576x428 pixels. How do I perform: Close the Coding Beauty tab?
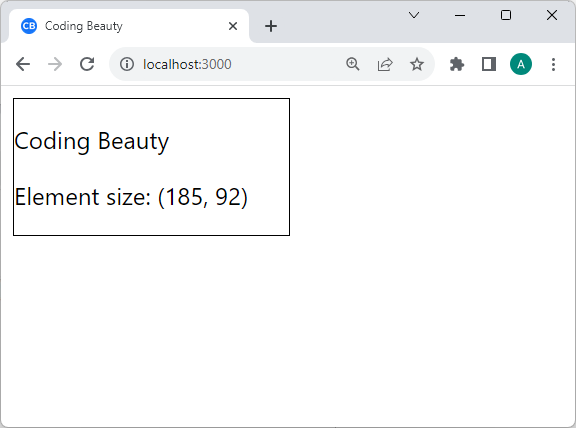(x=233, y=26)
